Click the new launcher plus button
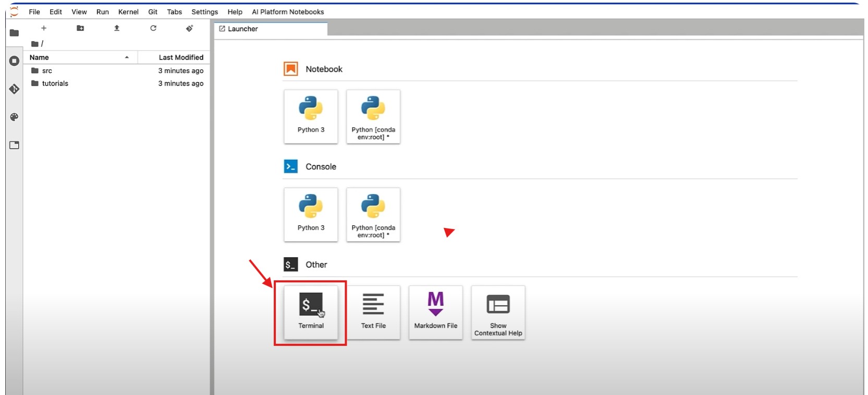Screen dimensions: 868x395 [x=44, y=28]
